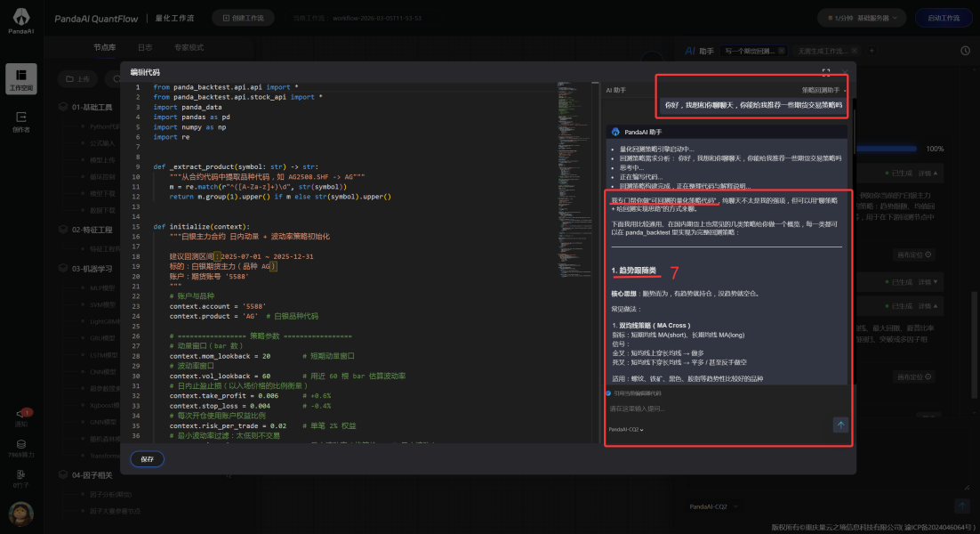
Task: Click the 量化工作流 header label
Action: (x=174, y=18)
